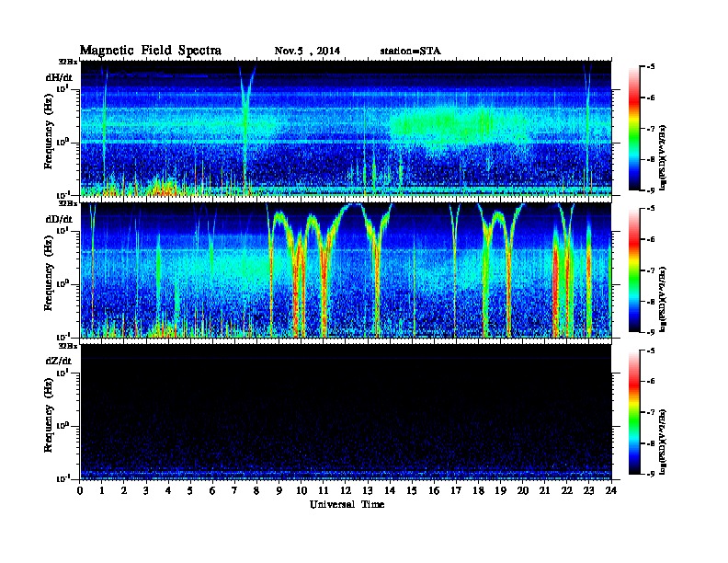
Task: Click hour 9 on the time axis
Action: click(x=279, y=490)
